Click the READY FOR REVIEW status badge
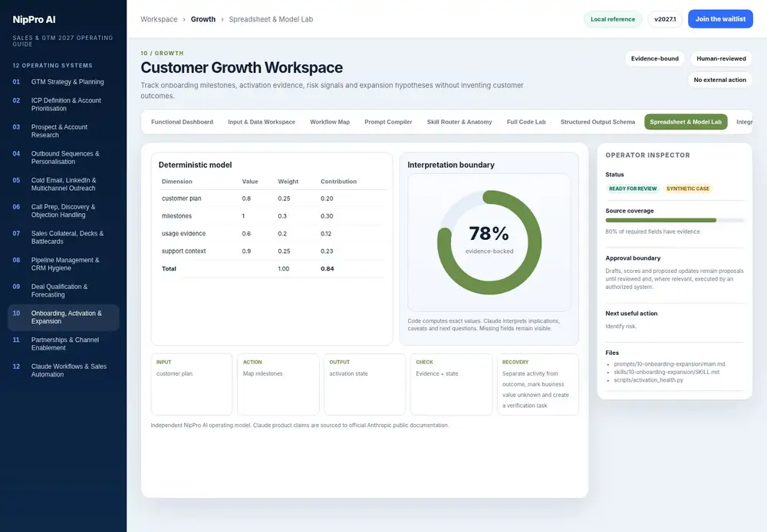Viewport: 767px width, 532px height. pyautogui.click(x=633, y=189)
